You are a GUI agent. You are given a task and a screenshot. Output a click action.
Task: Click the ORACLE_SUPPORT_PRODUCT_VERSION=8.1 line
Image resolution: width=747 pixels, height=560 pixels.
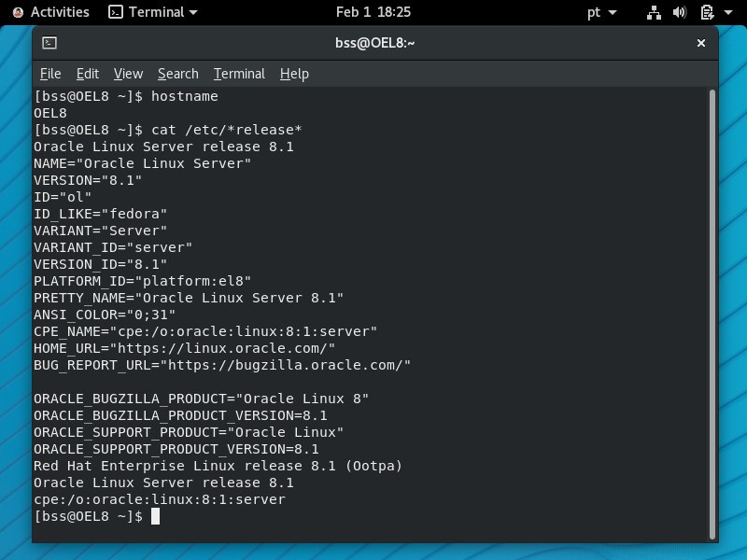[176, 449]
